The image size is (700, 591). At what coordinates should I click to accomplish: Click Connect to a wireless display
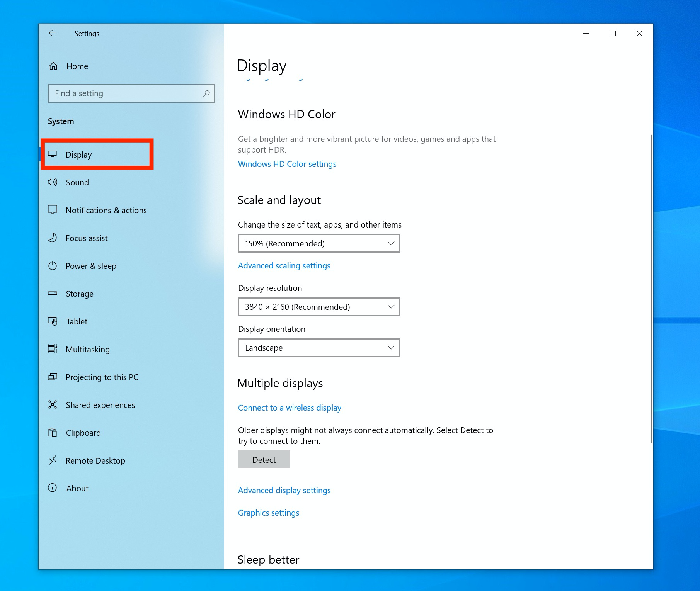[290, 408]
